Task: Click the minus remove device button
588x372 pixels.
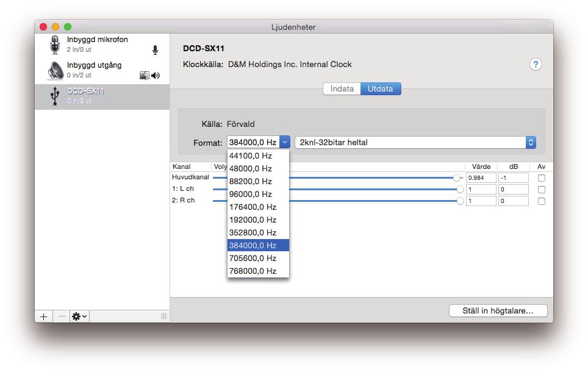Action: [x=62, y=317]
